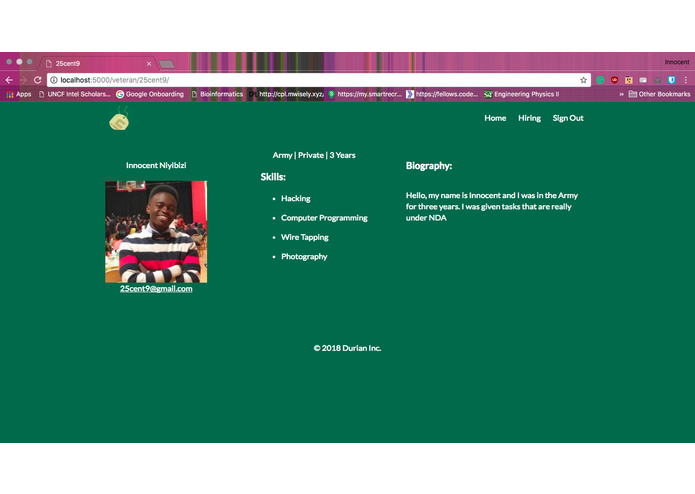Focus the localhost address bar
This screenshot has width=695, height=494.
[x=319, y=80]
